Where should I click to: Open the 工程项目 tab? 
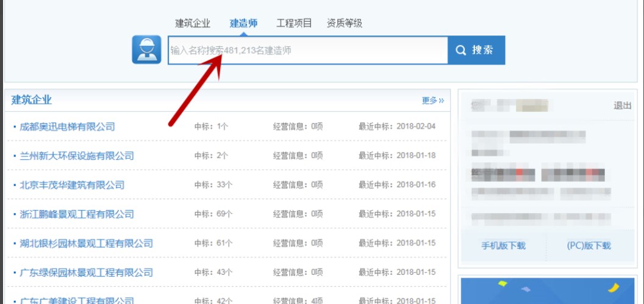pos(294,23)
